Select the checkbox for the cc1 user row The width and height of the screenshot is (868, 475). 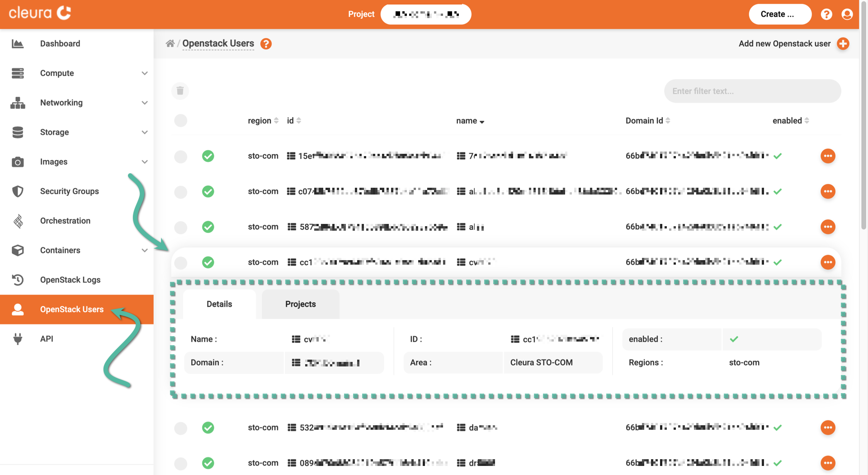coord(181,263)
